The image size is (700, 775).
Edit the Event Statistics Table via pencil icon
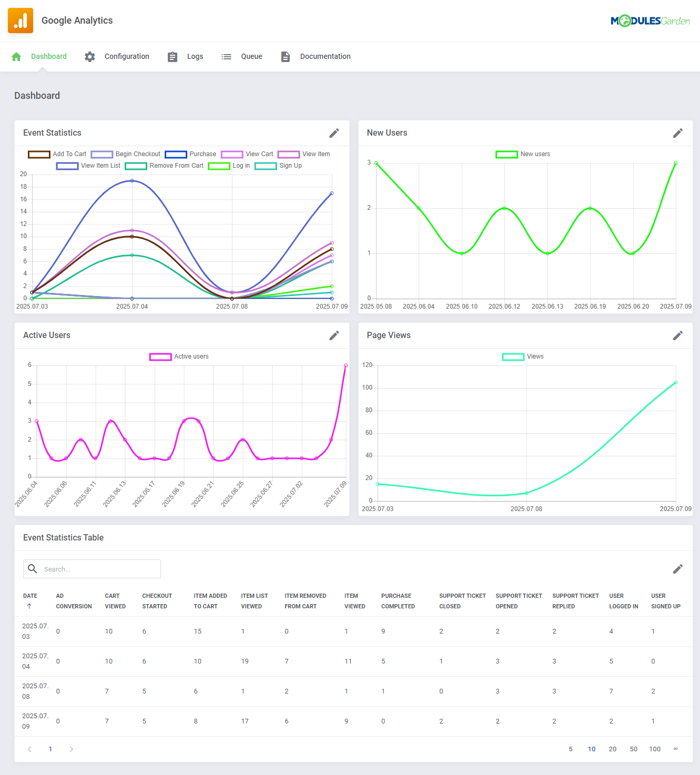pos(678,569)
